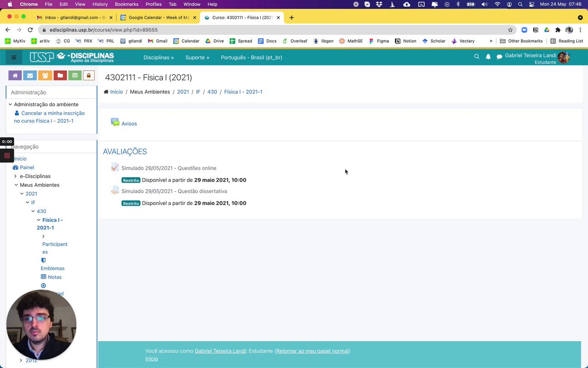Open the chat messages bubble icon
The image size is (588, 368).
(x=499, y=57)
